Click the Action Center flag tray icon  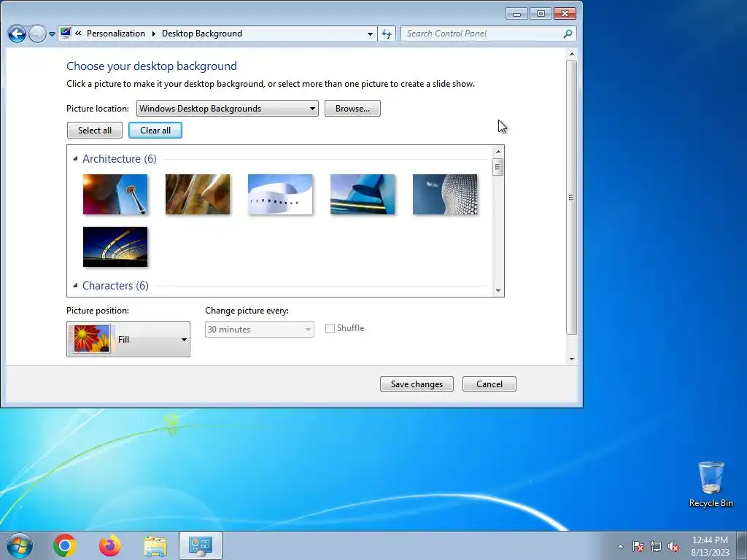tap(638, 546)
